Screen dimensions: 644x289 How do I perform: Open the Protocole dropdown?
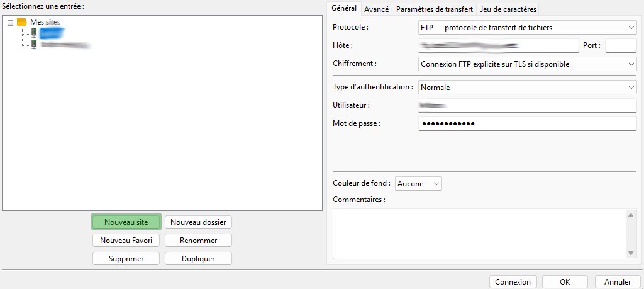click(528, 28)
